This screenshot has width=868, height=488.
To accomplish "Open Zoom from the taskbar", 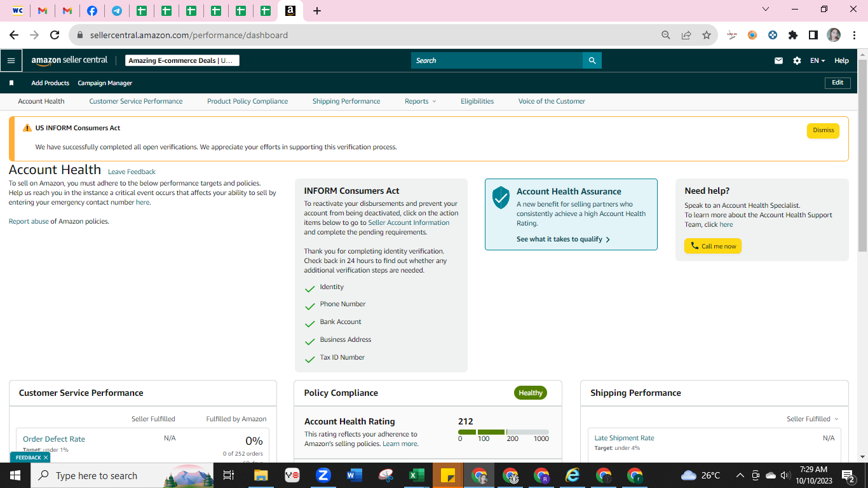I will [323, 475].
